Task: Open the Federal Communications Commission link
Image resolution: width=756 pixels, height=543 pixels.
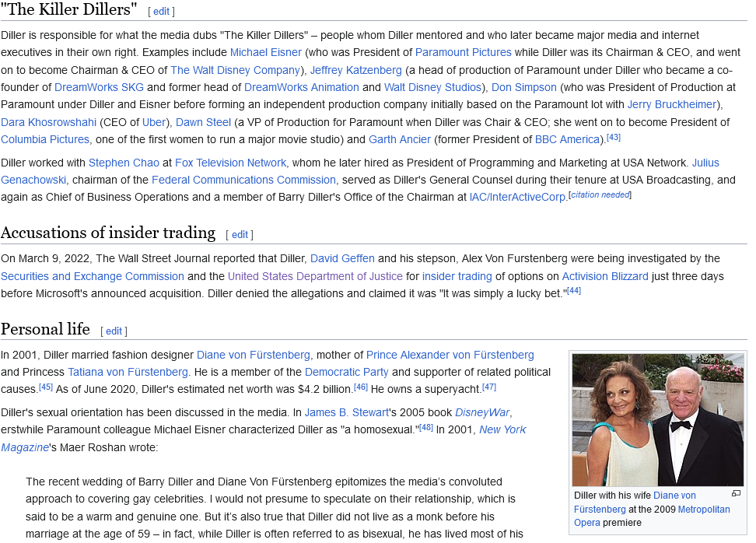Action: (243, 180)
